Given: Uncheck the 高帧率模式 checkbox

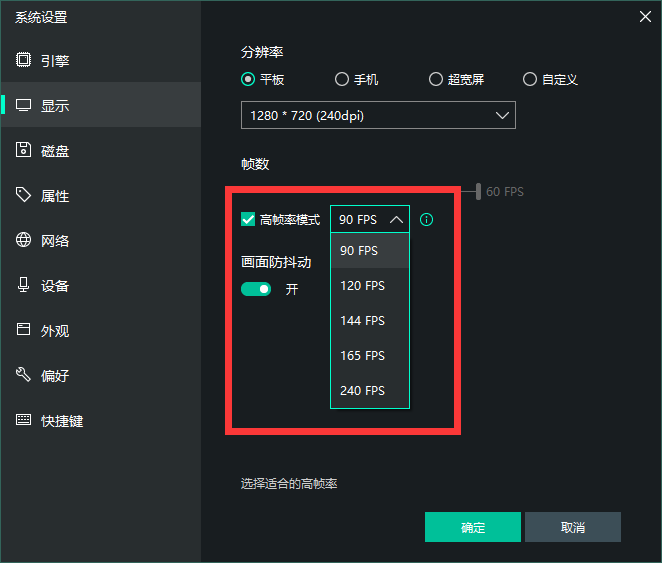Looking at the screenshot, I should pos(248,220).
